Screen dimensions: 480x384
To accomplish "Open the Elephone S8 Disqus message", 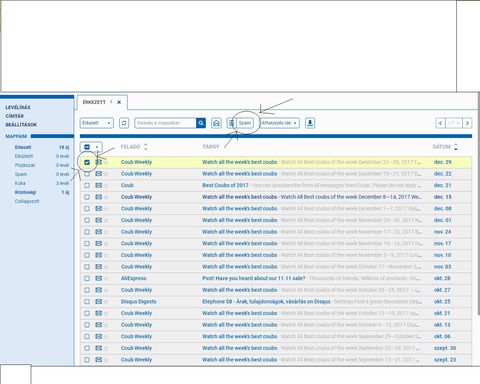I will click(x=266, y=302).
